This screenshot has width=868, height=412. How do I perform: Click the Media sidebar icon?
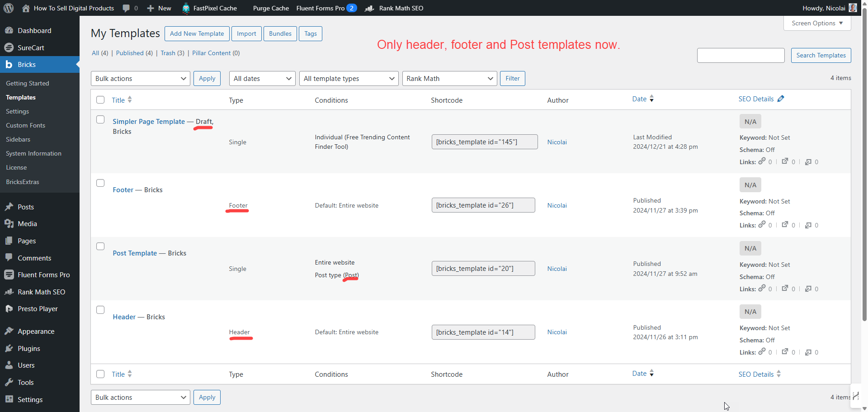(9, 223)
